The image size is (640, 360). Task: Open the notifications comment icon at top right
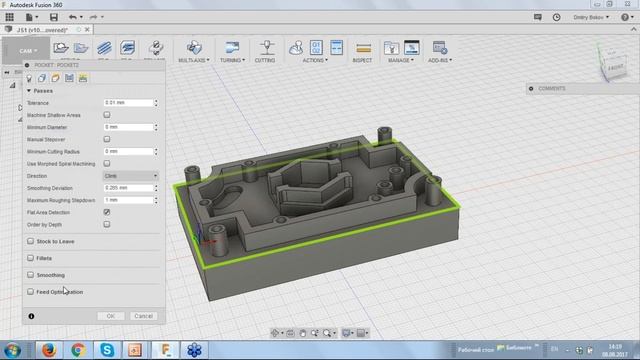coord(538,17)
